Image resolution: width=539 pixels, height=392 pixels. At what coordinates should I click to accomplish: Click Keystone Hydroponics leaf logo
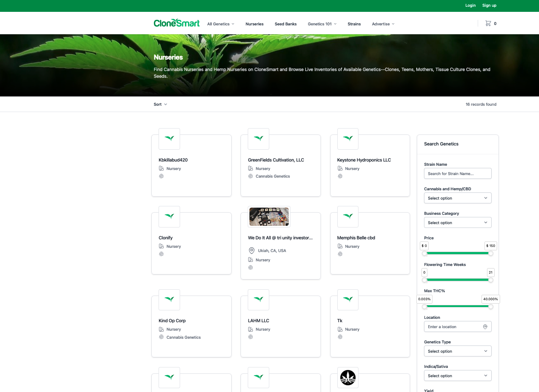[x=348, y=139]
